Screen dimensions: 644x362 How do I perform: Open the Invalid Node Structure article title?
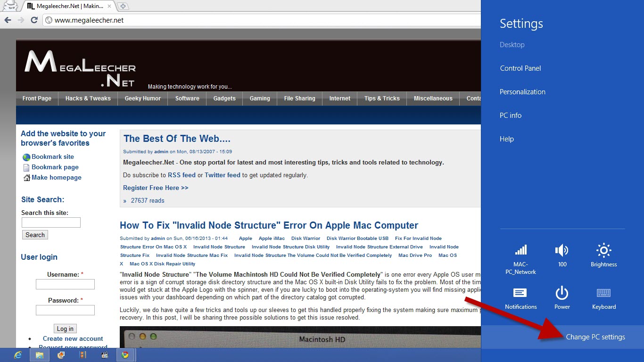pyautogui.click(x=269, y=225)
